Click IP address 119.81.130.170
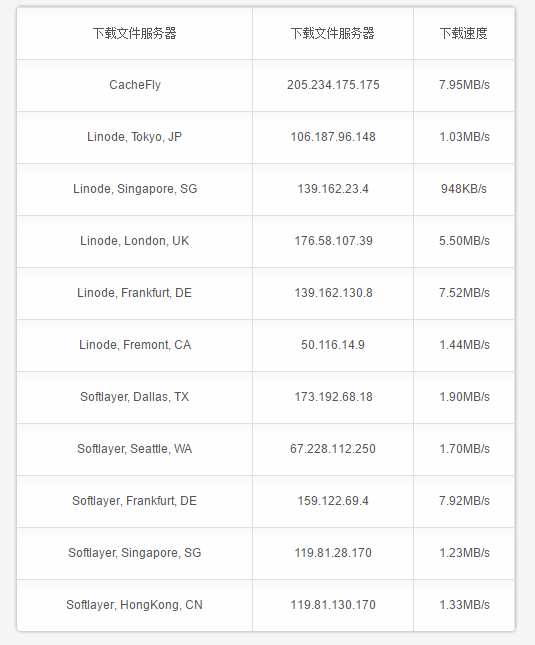The height and width of the screenshot is (645, 535). [333, 605]
